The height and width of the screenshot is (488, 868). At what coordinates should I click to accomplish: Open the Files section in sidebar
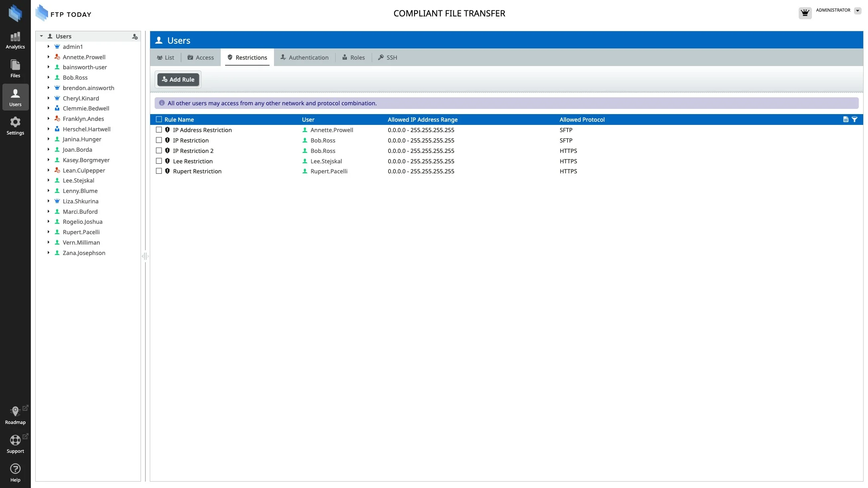pos(15,69)
